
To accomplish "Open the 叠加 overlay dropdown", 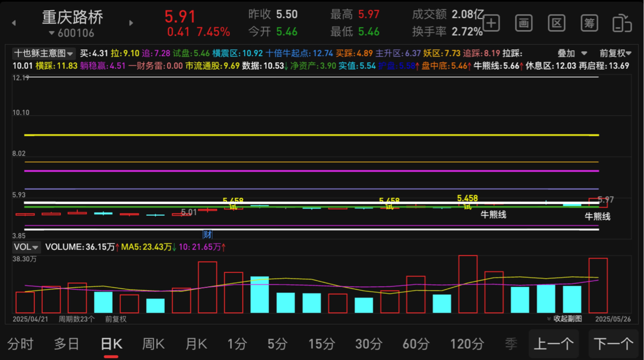I will 572,53.
